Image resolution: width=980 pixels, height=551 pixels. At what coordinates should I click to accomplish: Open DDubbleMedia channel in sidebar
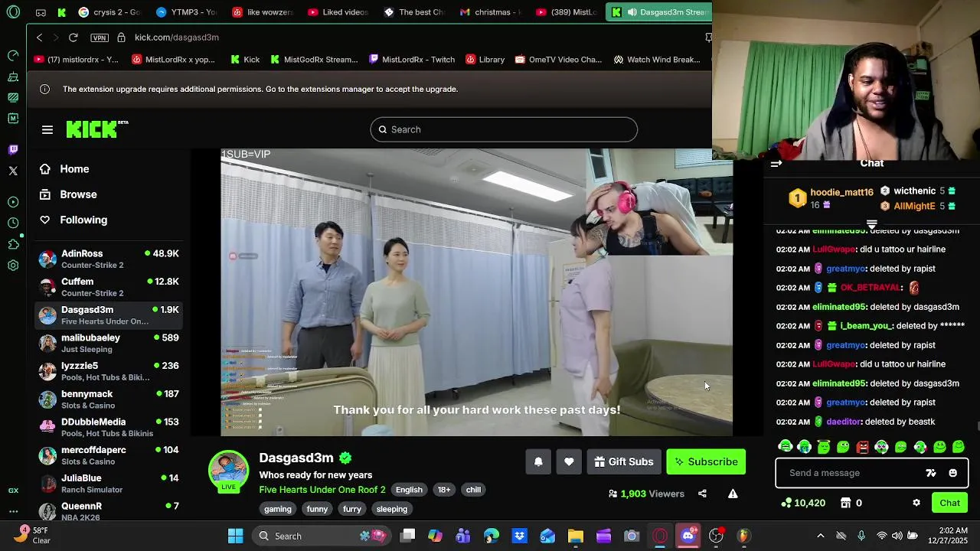pyautogui.click(x=109, y=427)
